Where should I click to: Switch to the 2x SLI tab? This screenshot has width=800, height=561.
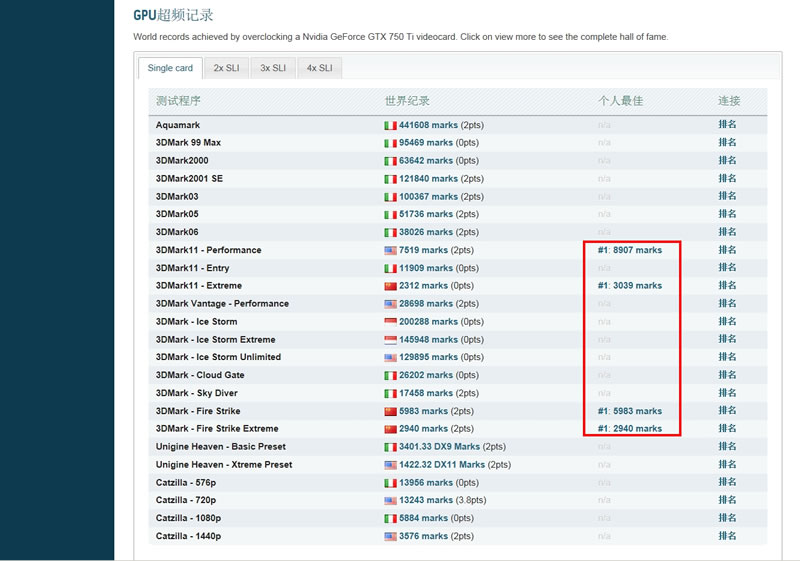(x=226, y=68)
